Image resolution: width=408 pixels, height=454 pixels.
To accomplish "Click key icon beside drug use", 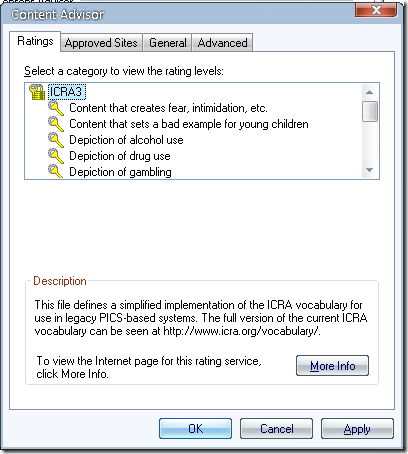I will click(56, 156).
